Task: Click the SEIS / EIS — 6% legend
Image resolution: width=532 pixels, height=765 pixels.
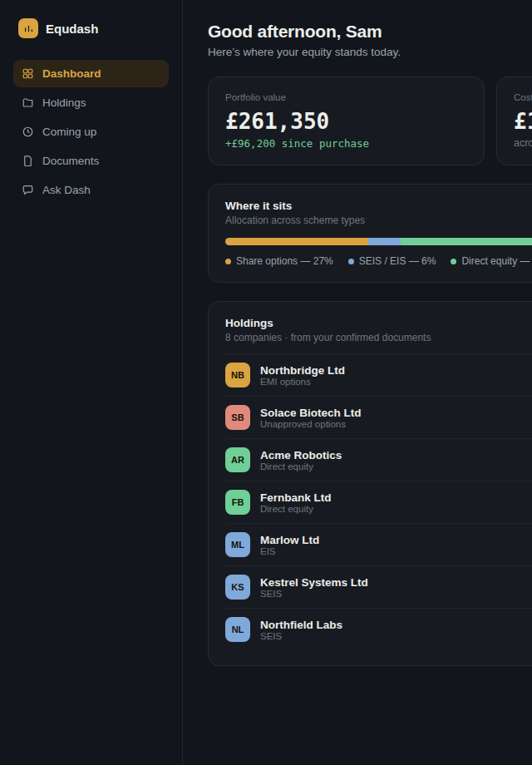Action: point(392,261)
